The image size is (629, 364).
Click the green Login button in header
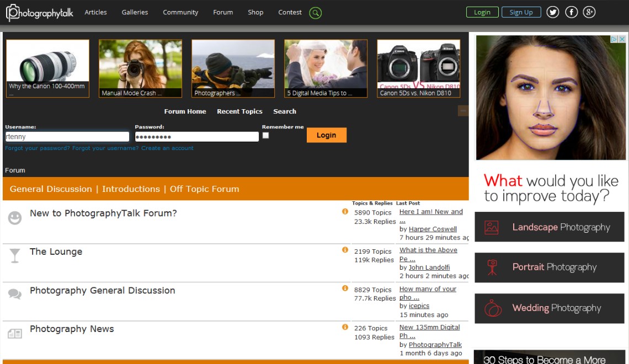pyautogui.click(x=482, y=13)
